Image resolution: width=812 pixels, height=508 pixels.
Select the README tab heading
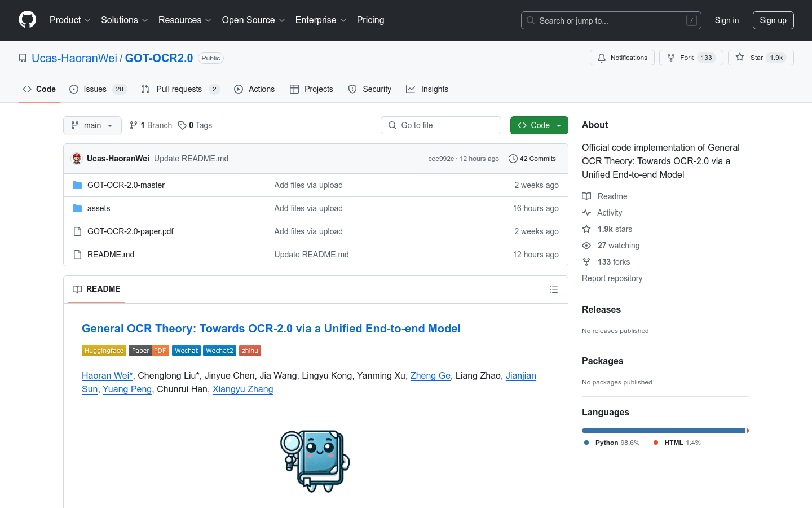(x=96, y=289)
